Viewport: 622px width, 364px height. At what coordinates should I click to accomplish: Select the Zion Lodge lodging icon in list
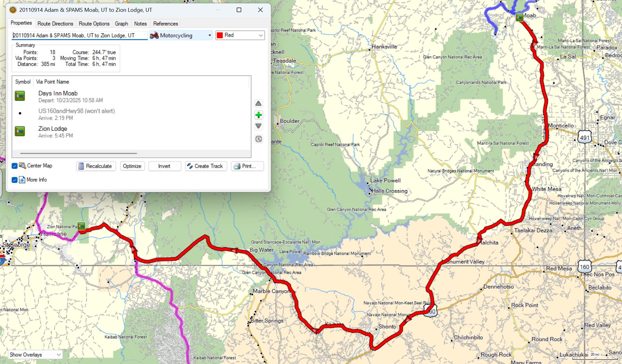coord(20,132)
